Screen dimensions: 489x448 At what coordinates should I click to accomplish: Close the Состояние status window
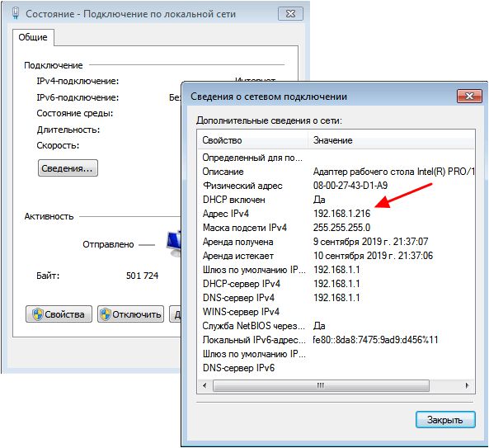point(290,14)
